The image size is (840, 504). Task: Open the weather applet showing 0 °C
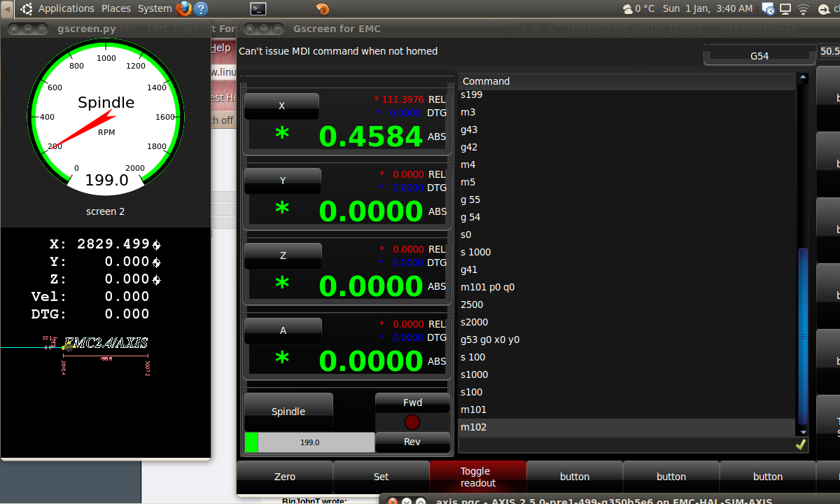(x=638, y=8)
